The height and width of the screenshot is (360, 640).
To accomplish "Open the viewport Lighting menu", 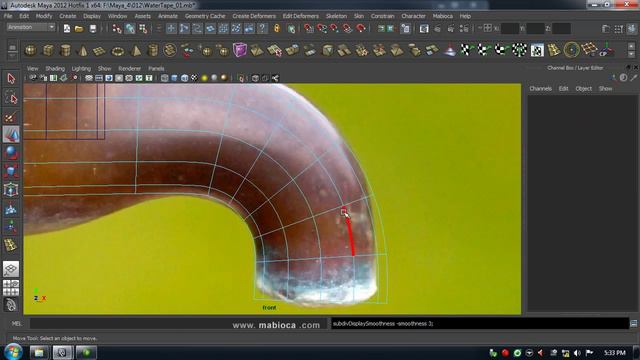I will pos(81,69).
